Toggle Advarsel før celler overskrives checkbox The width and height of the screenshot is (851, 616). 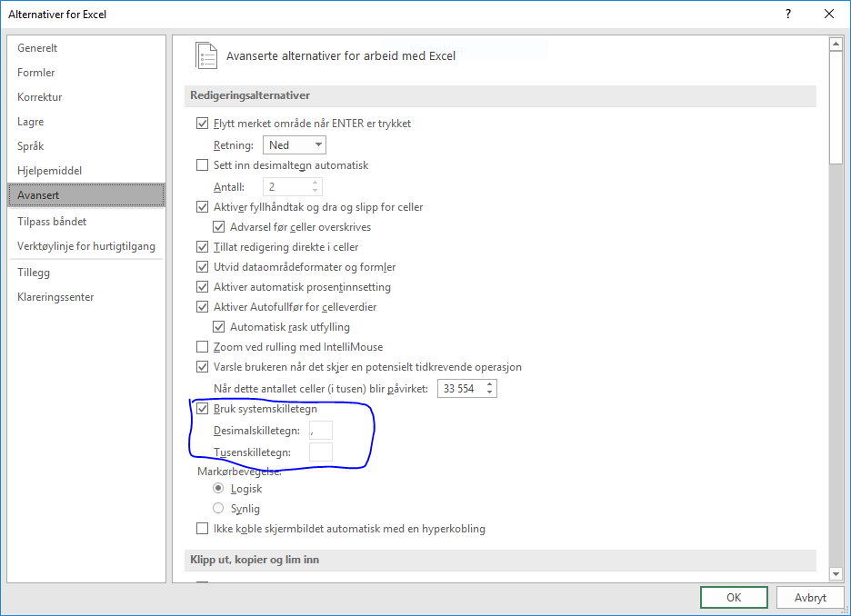[219, 226]
